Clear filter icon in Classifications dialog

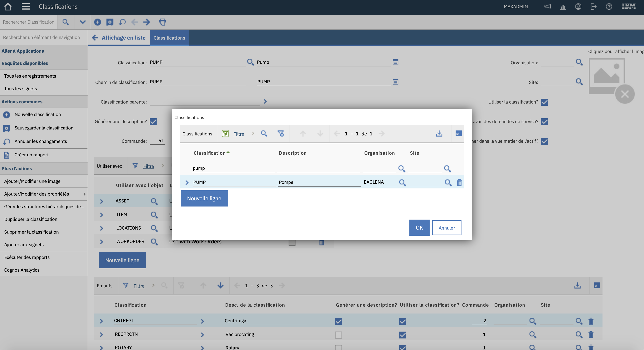281,134
